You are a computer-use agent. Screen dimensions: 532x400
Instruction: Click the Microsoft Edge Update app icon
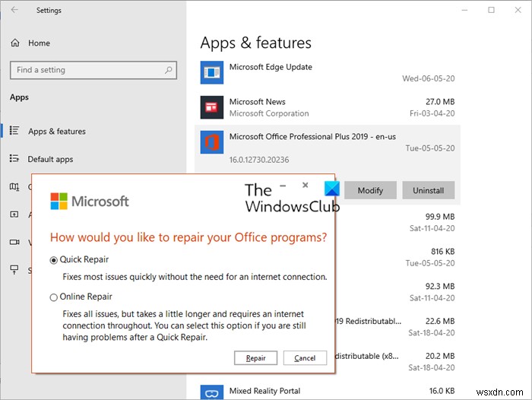point(212,72)
